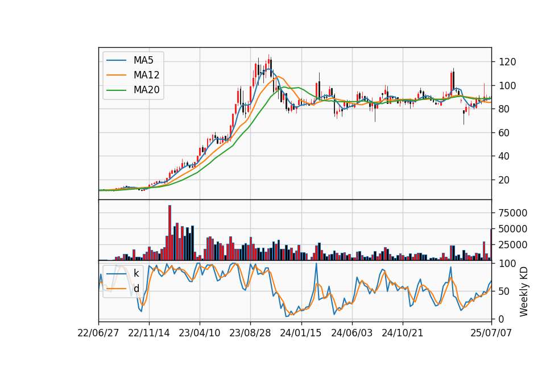The width and height of the screenshot is (546, 392).
Task: Click the blue MA5 legend line sample
Action: 116,61
